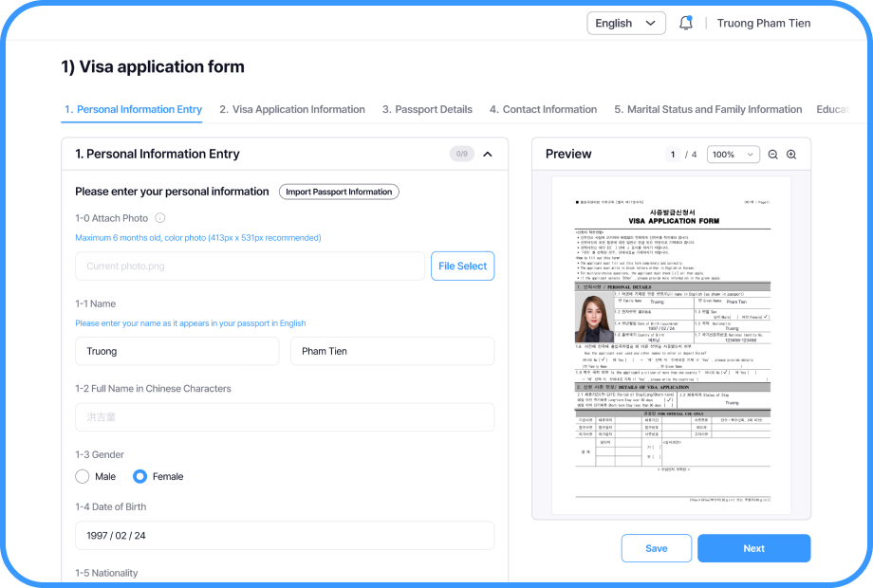Collapse the Personal Information Entry section
Viewport: 873px width, 588px height.
pos(488,154)
